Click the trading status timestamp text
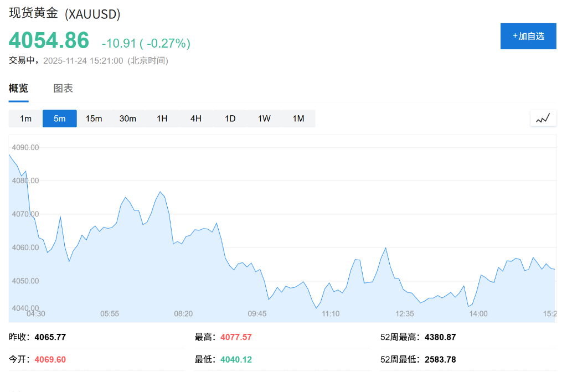Image resolution: width=567 pixels, height=392 pixels. point(89,61)
